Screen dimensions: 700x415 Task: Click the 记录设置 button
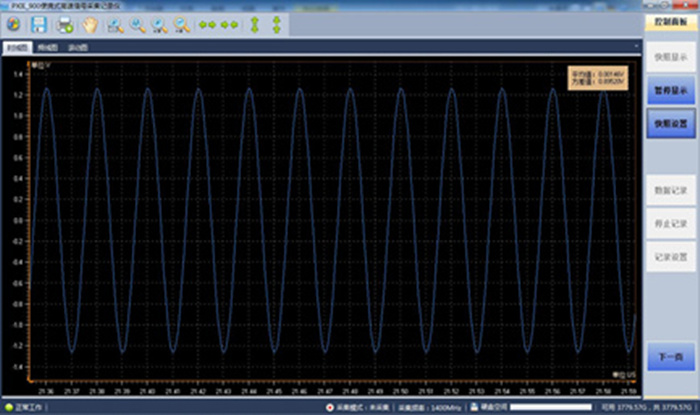[x=670, y=256]
